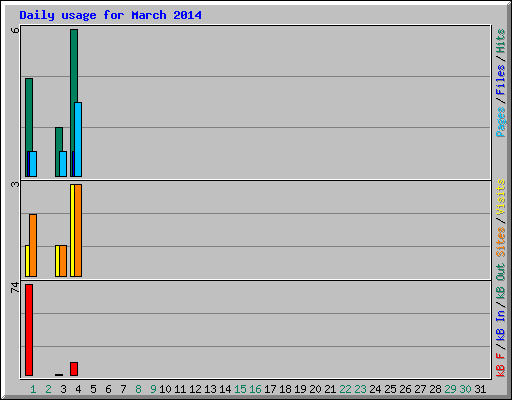
Task: Click the red kB F bar for day 1
Action: click(x=29, y=330)
